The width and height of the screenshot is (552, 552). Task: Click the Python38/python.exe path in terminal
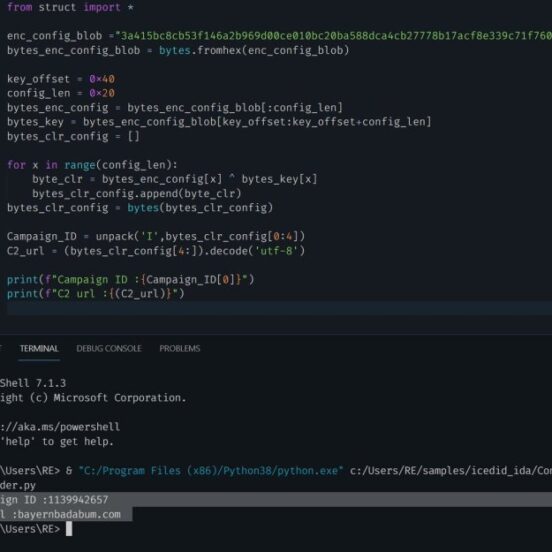point(211,471)
